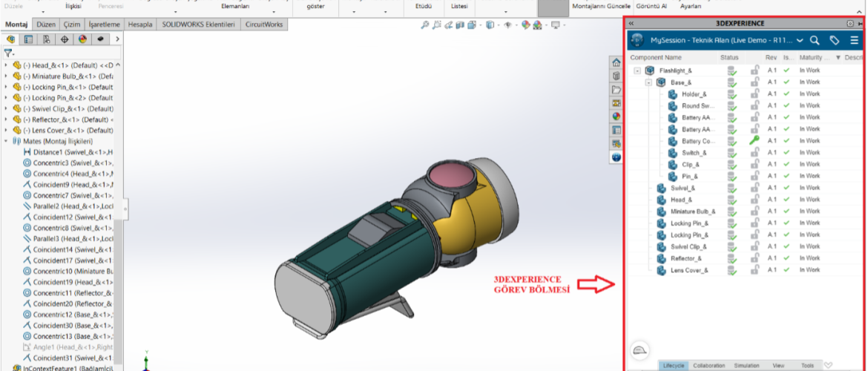The height and width of the screenshot is (371, 868).
Task: Open the ConfigurationManager tab icon
Action: 46,39
